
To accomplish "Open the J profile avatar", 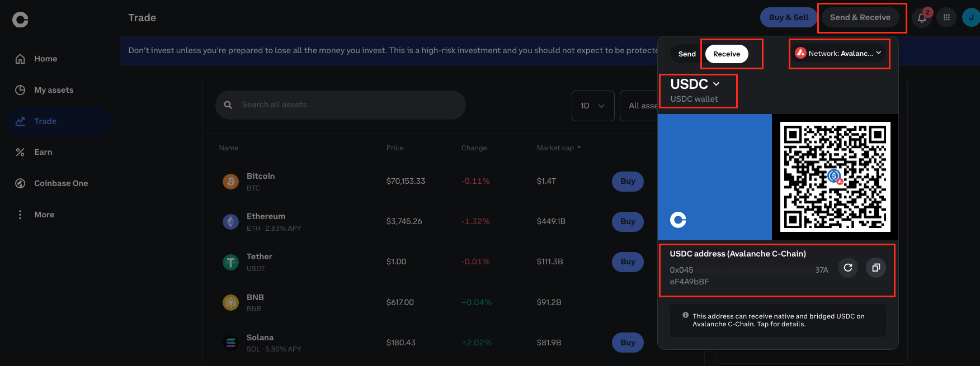I will coord(971,17).
